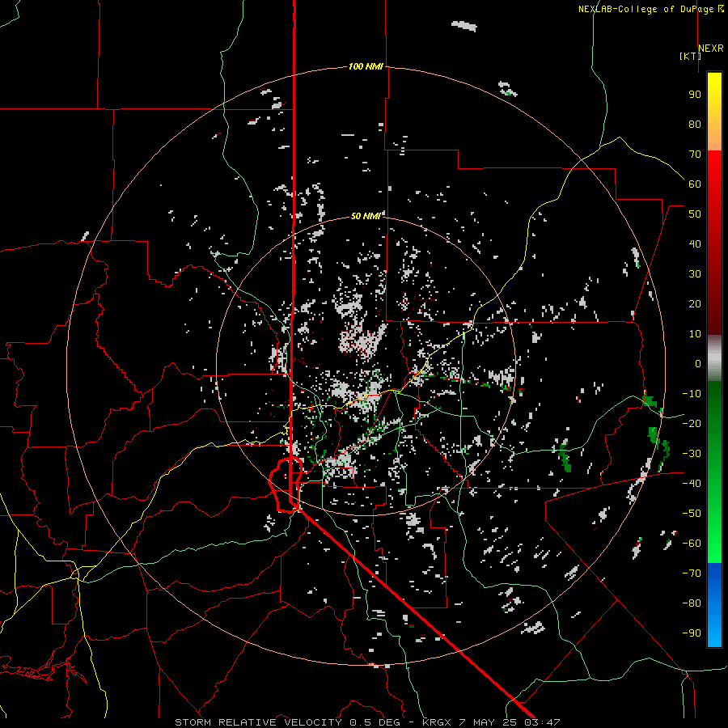Image resolution: width=728 pixels, height=728 pixels.
Task: Select the positive 50 value on velocity scale
Action: (695, 214)
